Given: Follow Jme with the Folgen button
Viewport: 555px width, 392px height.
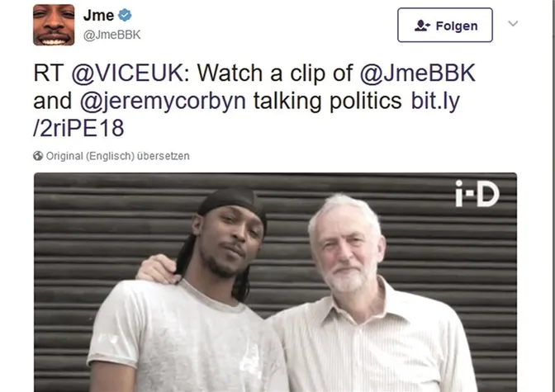Looking at the screenshot, I should (445, 25).
